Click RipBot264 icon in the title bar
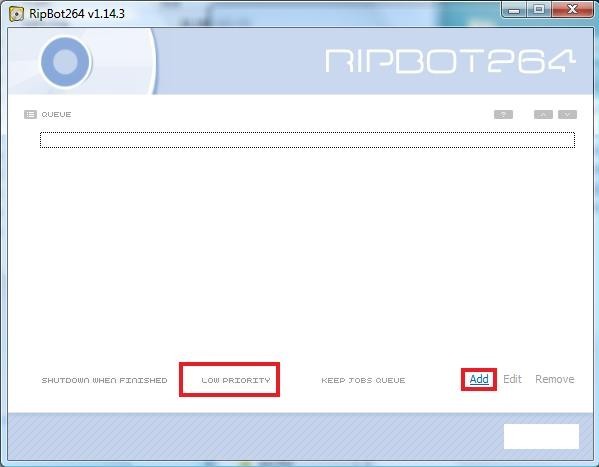 (16, 14)
